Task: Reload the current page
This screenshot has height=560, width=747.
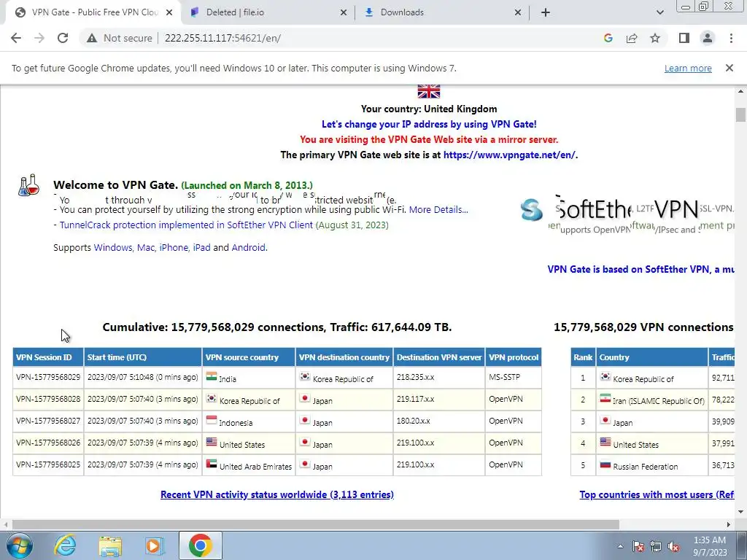Action: point(63,38)
